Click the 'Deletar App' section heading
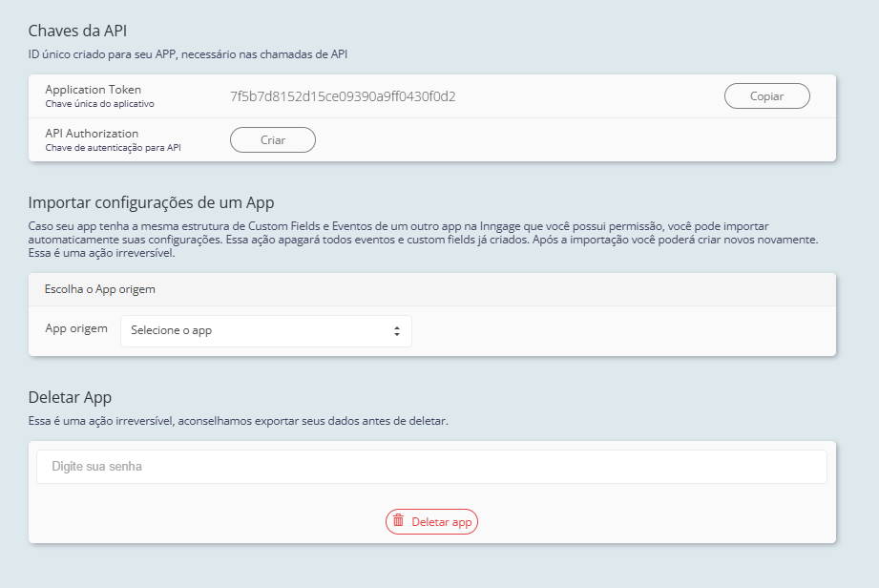Viewport: 879px width, 588px height. click(71, 397)
